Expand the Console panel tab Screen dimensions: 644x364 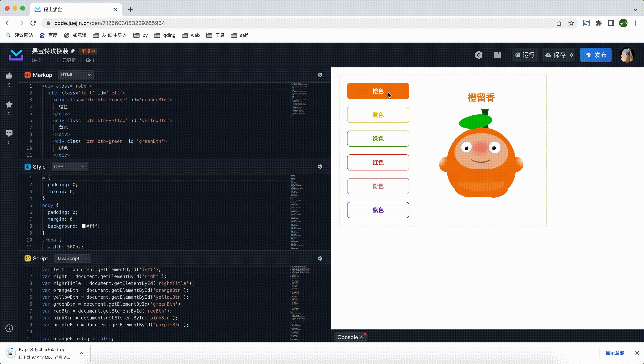[350, 337]
